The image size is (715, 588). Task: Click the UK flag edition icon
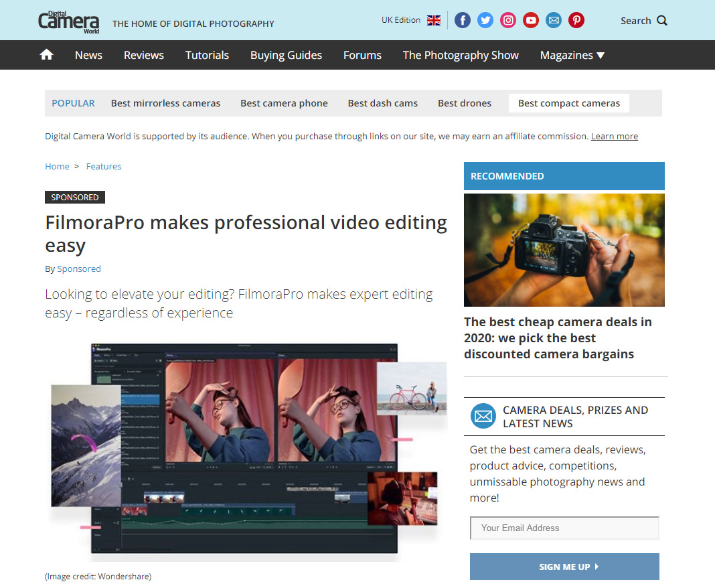(x=434, y=21)
